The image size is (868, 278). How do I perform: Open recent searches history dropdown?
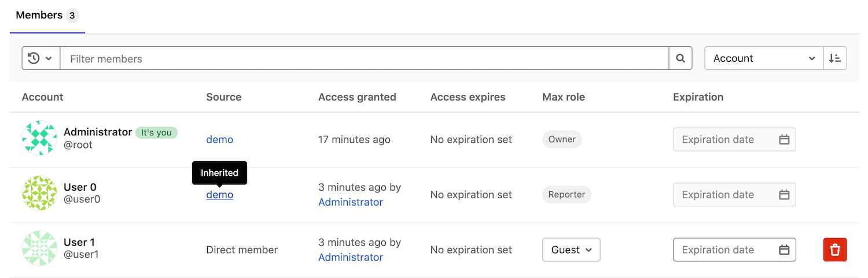[41, 58]
